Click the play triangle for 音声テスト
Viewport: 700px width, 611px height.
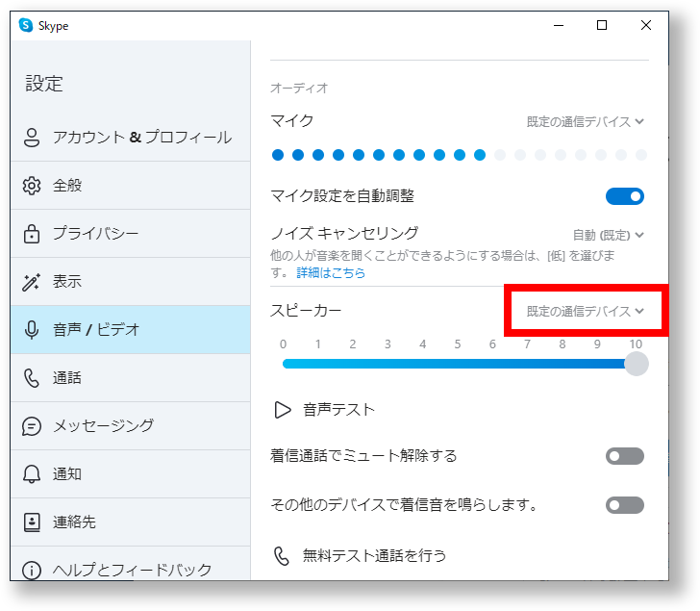point(282,410)
